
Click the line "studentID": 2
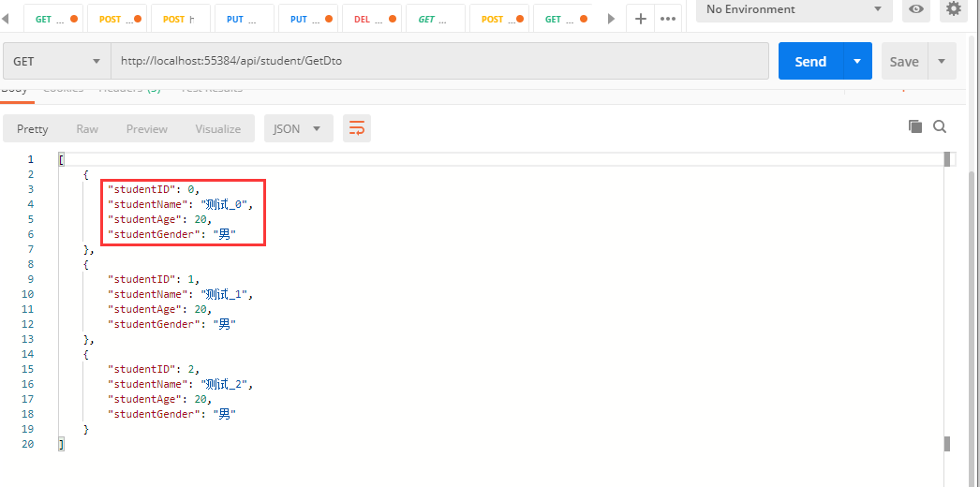pyautogui.click(x=155, y=369)
